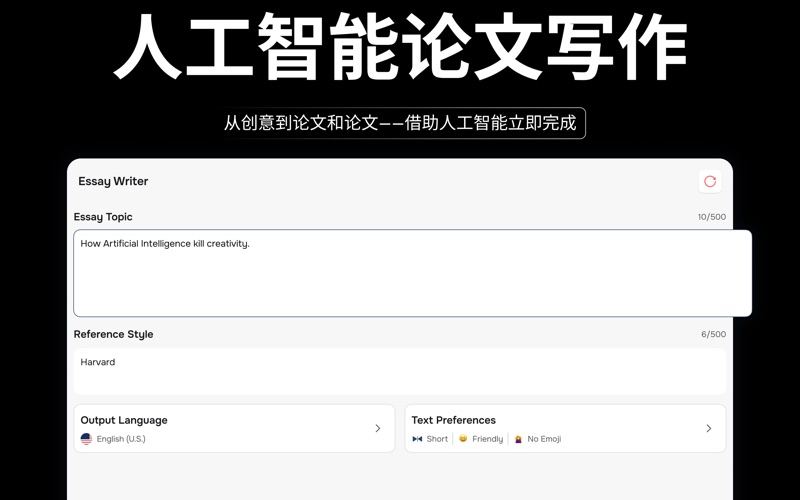
Task: Click the bow-tie Short length icon
Action: click(x=417, y=439)
